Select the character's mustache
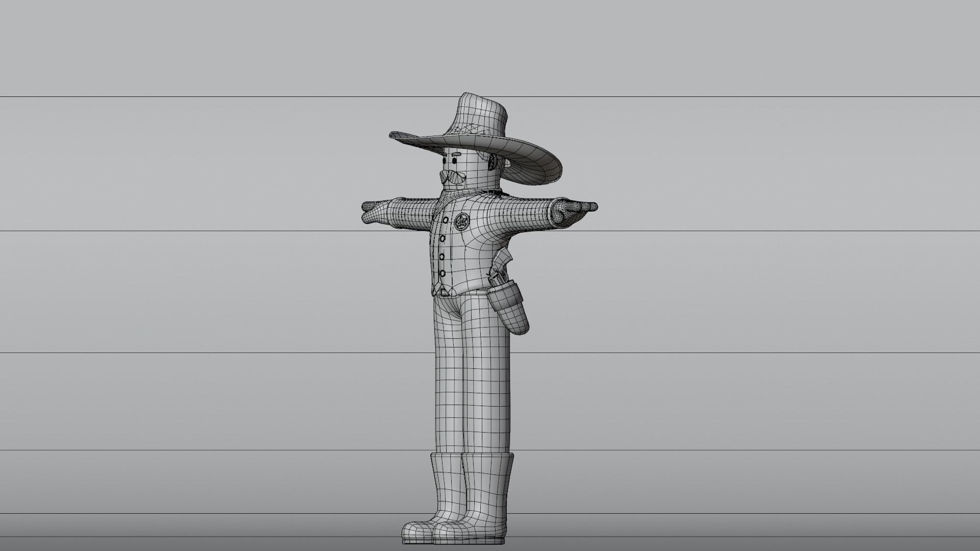This screenshot has height=551, width=980. tap(452, 178)
